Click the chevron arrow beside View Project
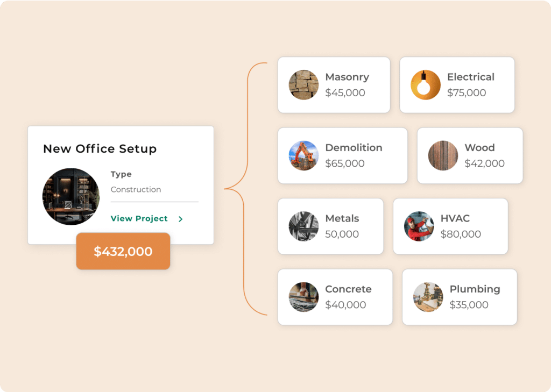The height and width of the screenshot is (392, 551). (181, 219)
